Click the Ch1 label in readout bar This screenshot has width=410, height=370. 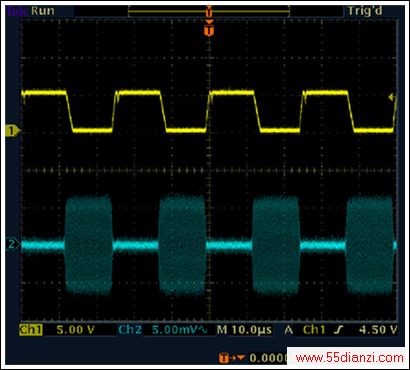click(31, 330)
